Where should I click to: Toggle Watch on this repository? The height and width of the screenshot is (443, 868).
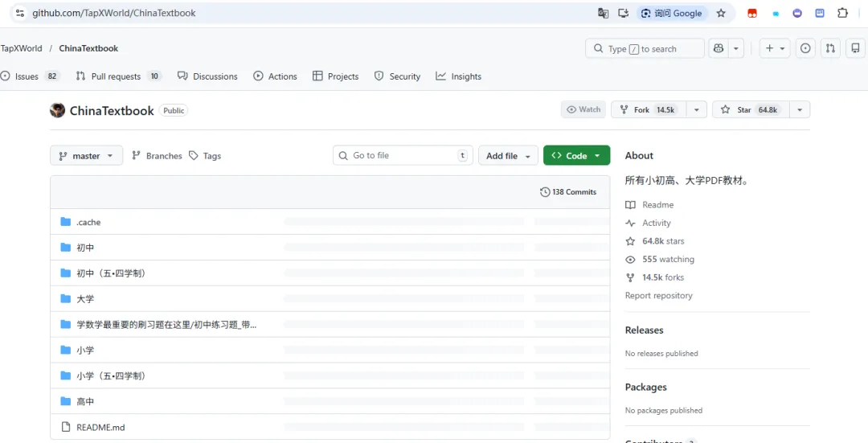584,109
